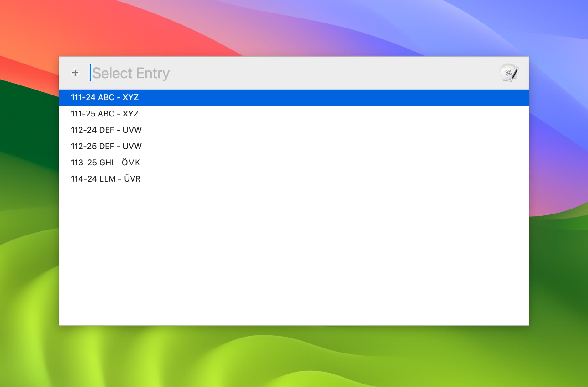The width and height of the screenshot is (588, 387).
Task: Choose entry 111-25 ABC - XYZ
Action: pyautogui.click(x=294, y=114)
